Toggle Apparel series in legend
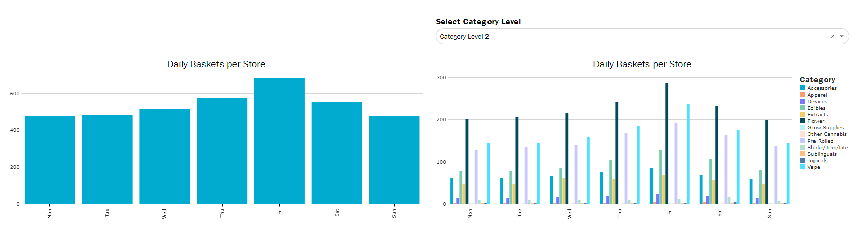Image resolution: width=868 pixels, height=227 pixels. (x=817, y=95)
